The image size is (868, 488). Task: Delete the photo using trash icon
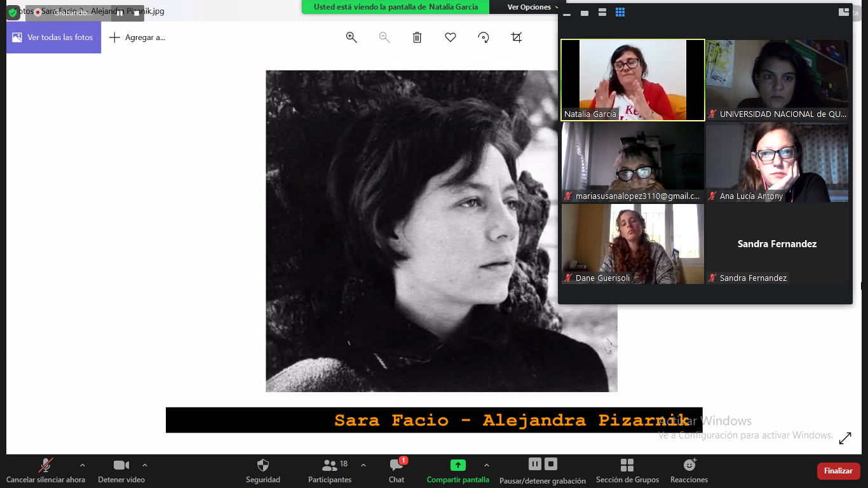[x=417, y=37]
